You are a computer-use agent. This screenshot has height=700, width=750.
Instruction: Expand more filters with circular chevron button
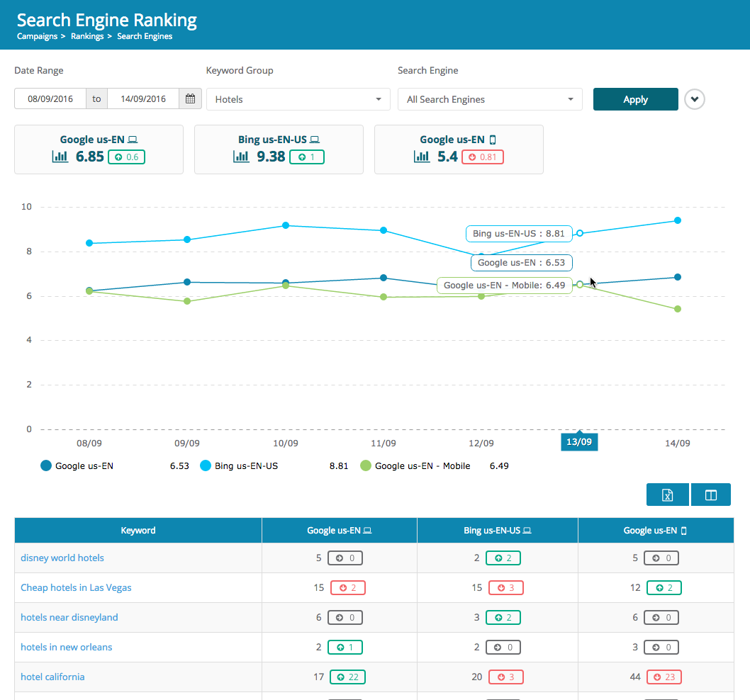tap(695, 99)
